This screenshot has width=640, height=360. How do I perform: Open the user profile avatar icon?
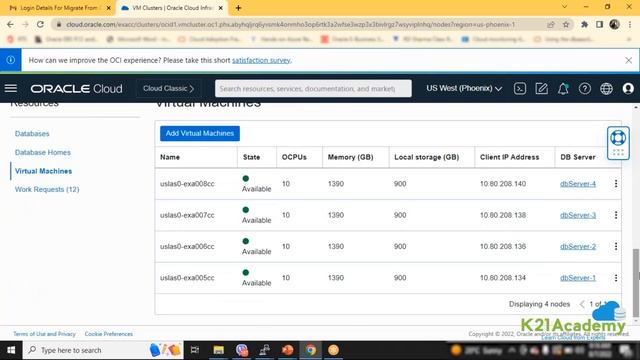628,88
